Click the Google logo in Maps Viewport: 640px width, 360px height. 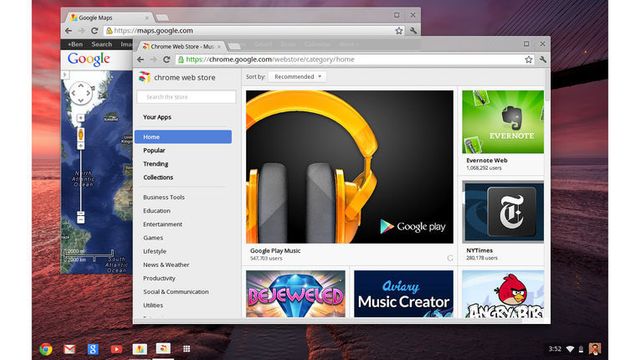coord(89,59)
